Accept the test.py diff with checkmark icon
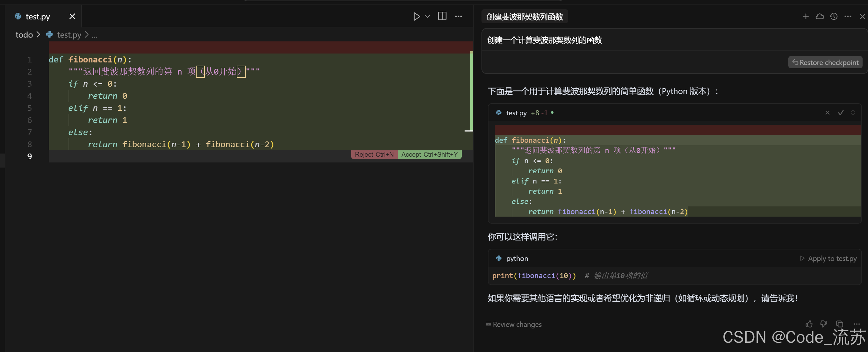The width and height of the screenshot is (868, 352). click(x=841, y=113)
